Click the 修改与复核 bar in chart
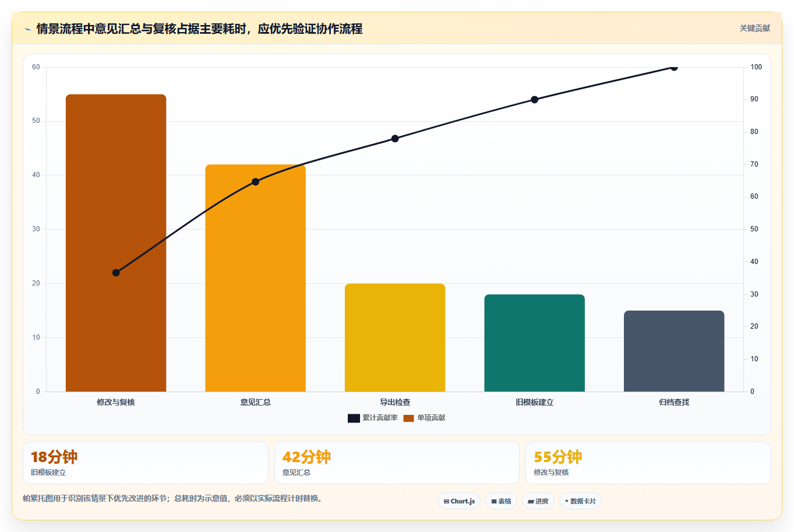The width and height of the screenshot is (794, 532). (116, 243)
